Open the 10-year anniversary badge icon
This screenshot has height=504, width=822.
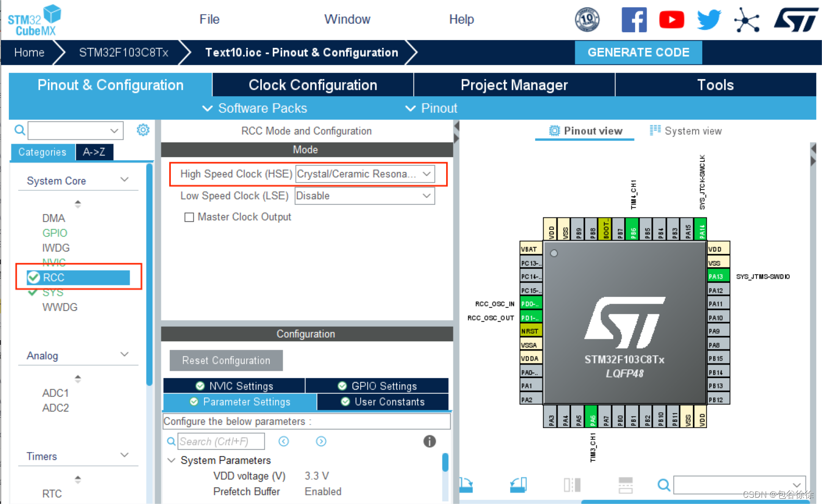coord(587,20)
